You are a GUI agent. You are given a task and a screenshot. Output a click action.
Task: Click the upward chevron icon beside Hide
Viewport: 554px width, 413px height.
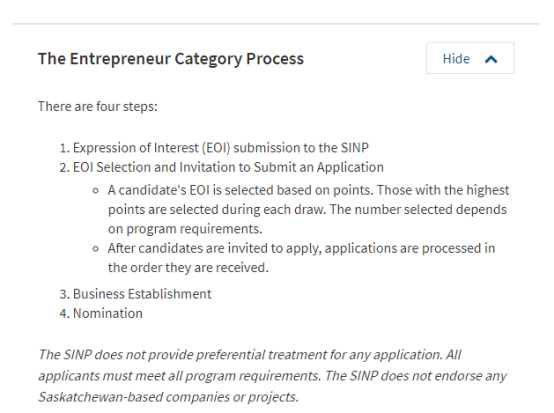[x=491, y=59]
